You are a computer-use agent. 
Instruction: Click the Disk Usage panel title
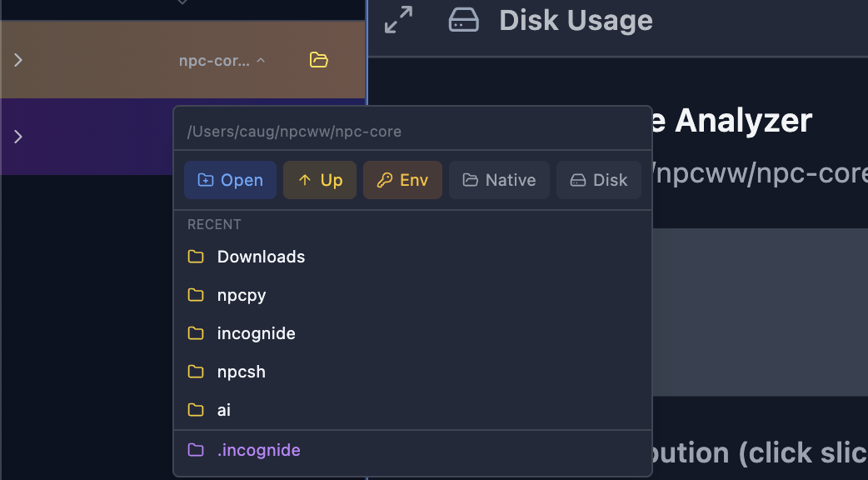click(576, 21)
